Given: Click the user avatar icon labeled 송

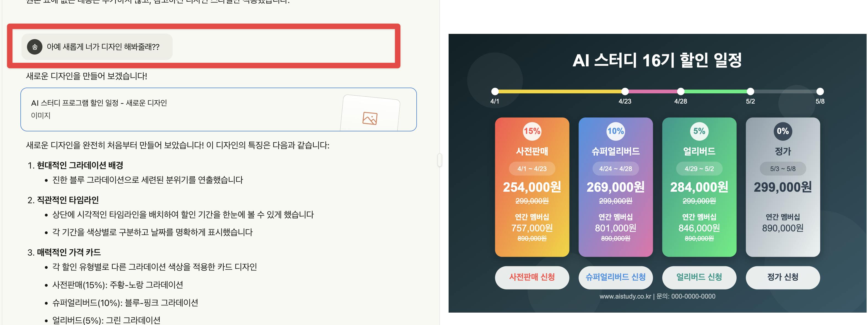Looking at the screenshot, I should 35,47.
